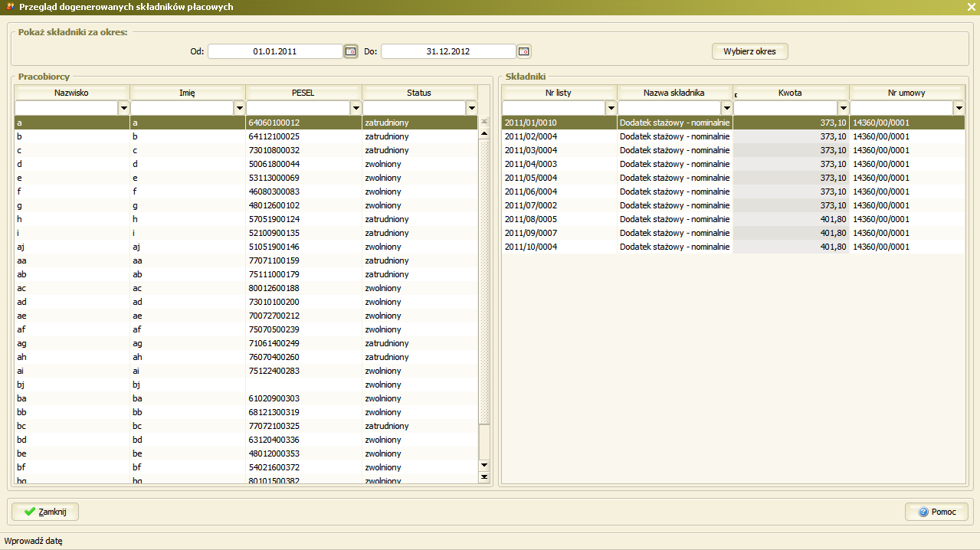
Task: Open Nr listy filter dropdown
Action: tap(611, 108)
